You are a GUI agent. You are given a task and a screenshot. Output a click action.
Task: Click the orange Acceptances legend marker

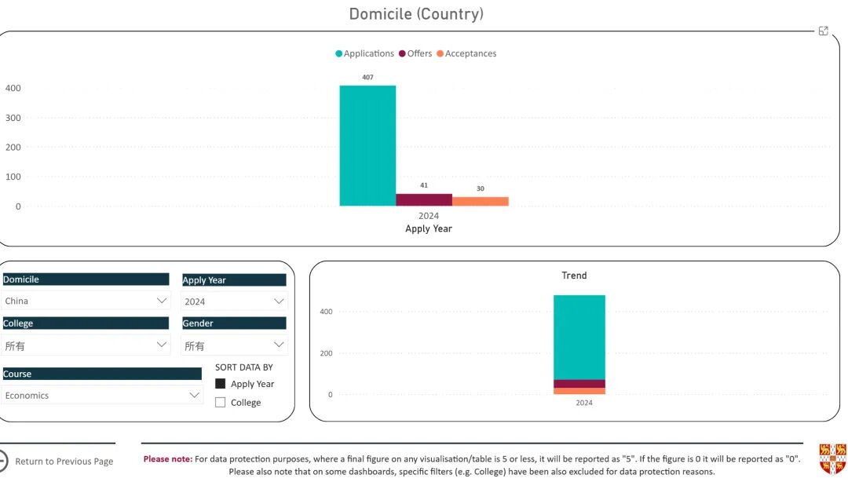click(440, 54)
